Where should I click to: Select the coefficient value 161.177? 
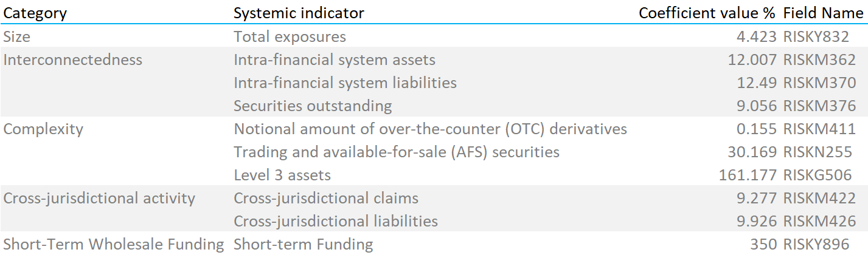748,175
